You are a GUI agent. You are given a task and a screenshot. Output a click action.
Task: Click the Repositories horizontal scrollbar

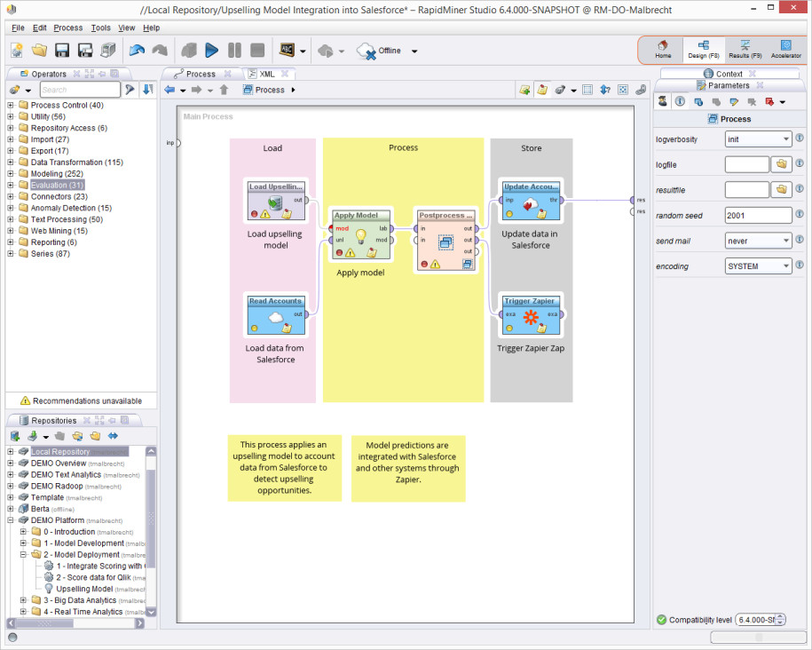pyautogui.click(x=75, y=623)
